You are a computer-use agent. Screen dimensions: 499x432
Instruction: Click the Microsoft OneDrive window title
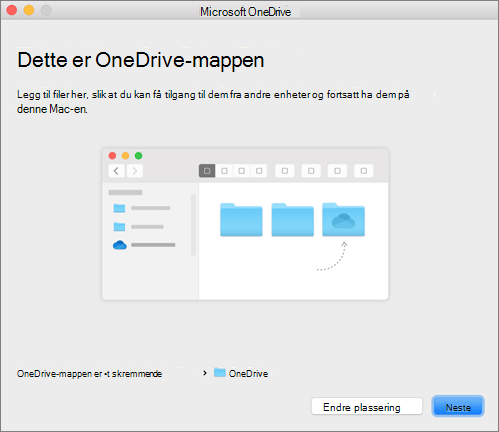(x=245, y=12)
